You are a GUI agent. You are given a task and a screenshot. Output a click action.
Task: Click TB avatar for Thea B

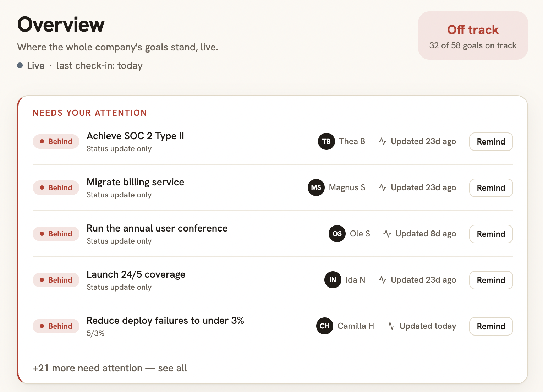click(x=327, y=141)
